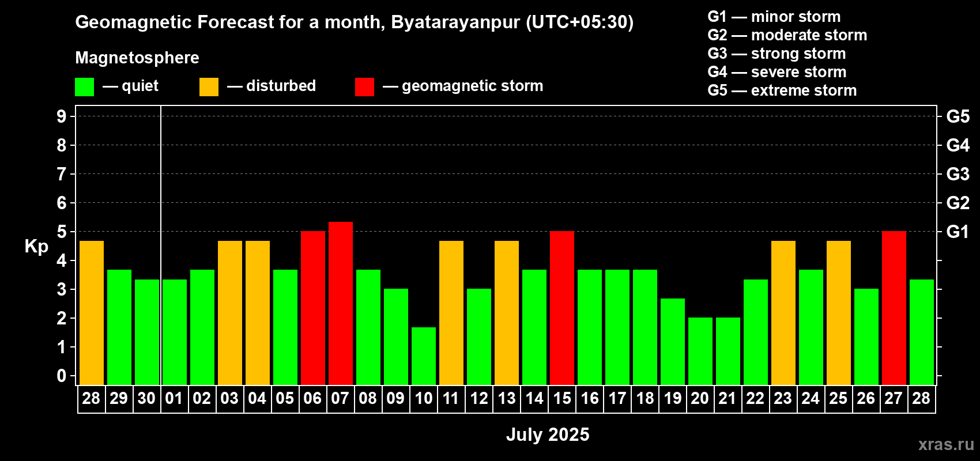Click the shortest green bar for July 10
This screenshot has height=461, width=980.
(x=424, y=356)
